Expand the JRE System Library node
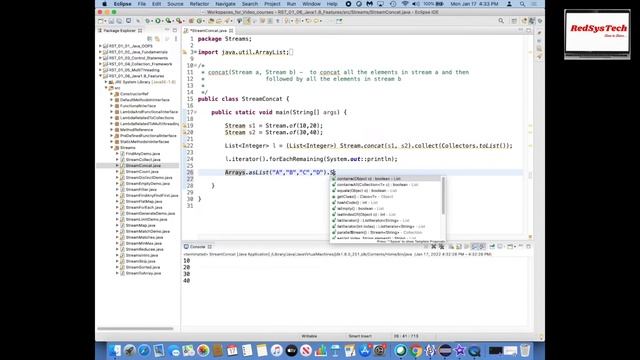The height and width of the screenshot is (360, 640). [106, 82]
